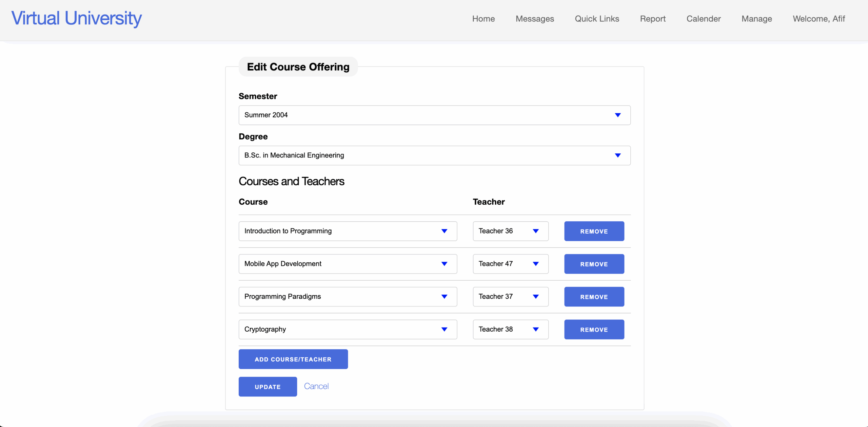
Task: Open the Teacher 36 dropdown
Action: coord(510,231)
